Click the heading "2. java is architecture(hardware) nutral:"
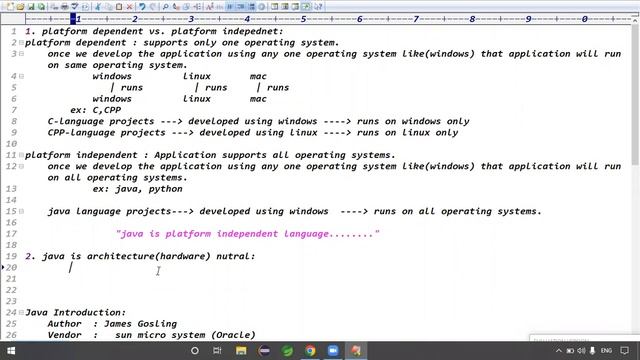Screen dimensions: 640x360 click(140, 256)
